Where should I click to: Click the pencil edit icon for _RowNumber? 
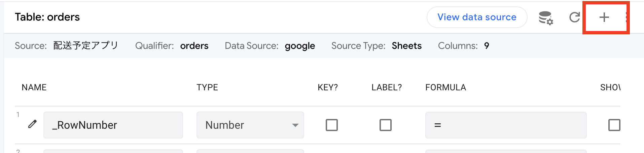32,124
